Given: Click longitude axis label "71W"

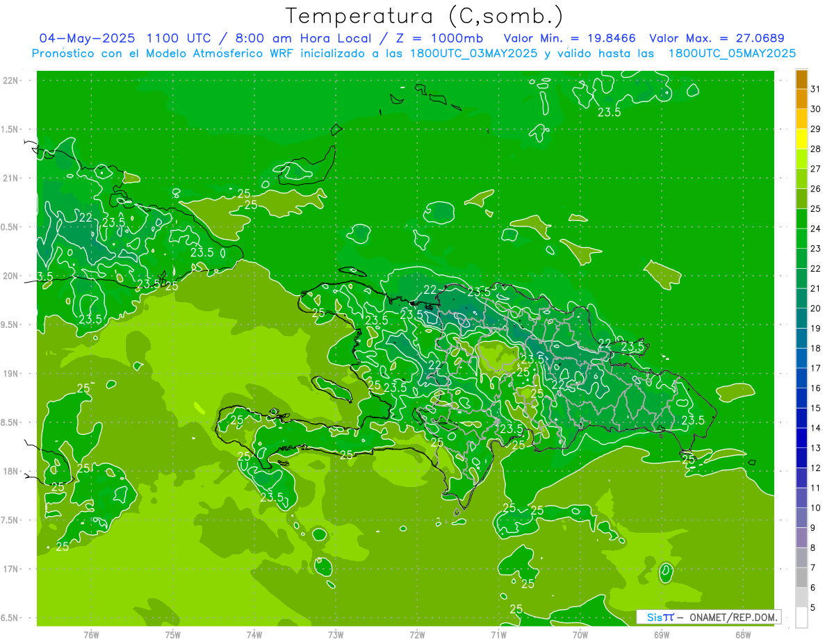Looking at the screenshot, I should pyautogui.click(x=498, y=634).
